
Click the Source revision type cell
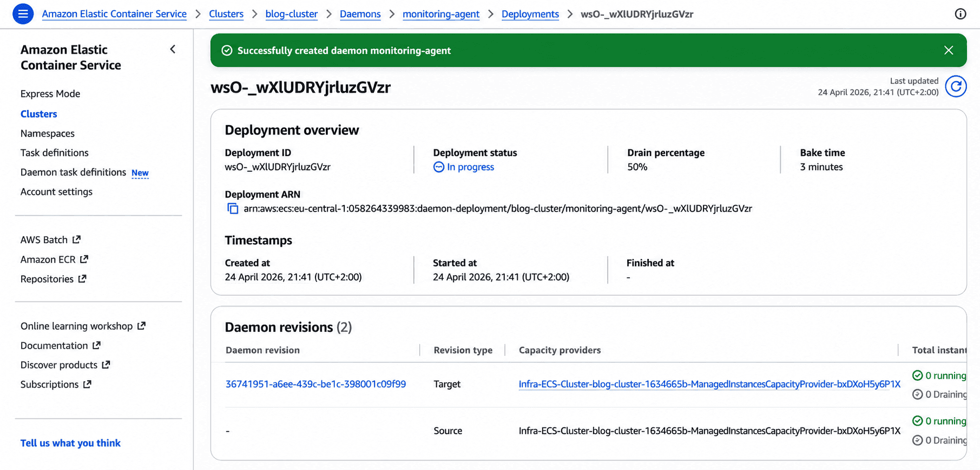(448, 431)
